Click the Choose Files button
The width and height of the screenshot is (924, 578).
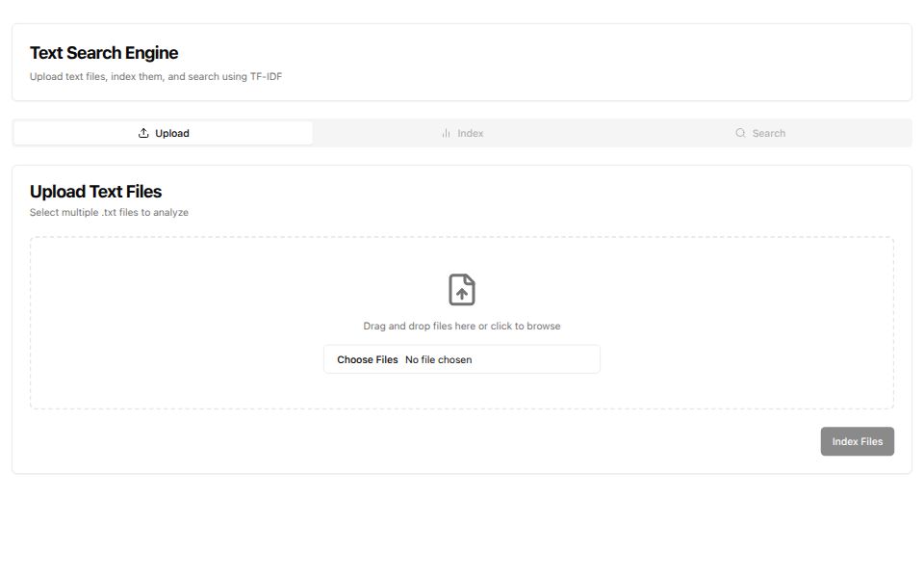click(368, 359)
